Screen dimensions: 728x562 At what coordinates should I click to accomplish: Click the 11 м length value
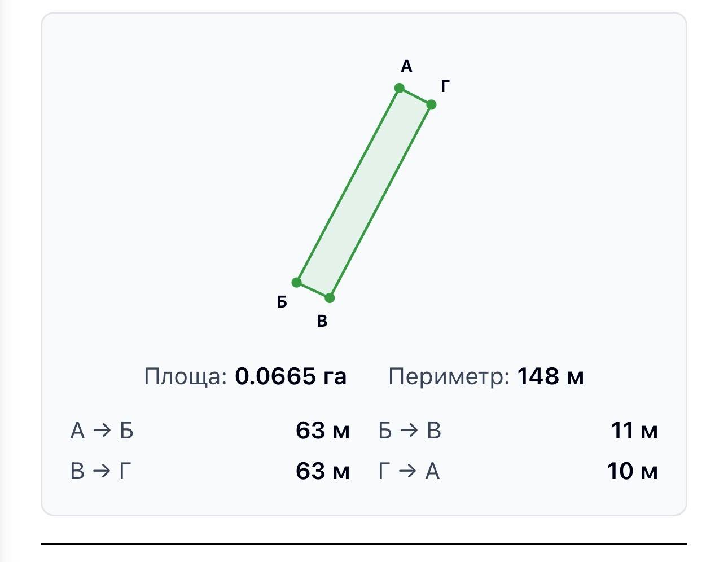(634, 431)
